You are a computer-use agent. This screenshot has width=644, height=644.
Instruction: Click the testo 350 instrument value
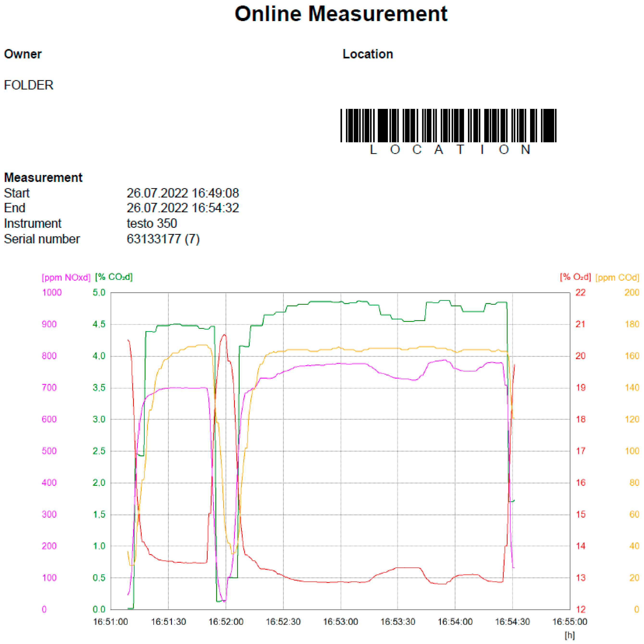[152, 223]
